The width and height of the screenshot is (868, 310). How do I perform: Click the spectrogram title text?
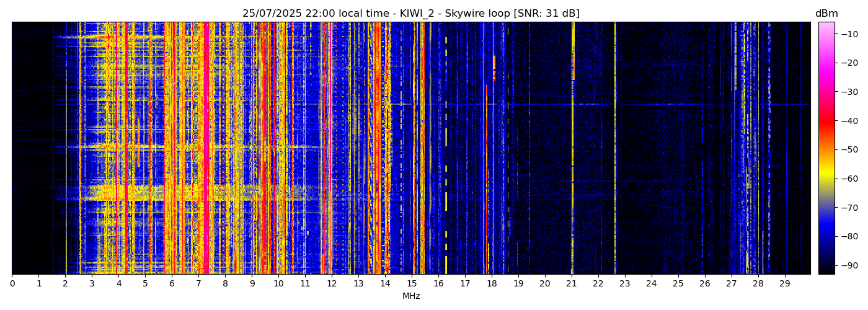click(x=410, y=14)
